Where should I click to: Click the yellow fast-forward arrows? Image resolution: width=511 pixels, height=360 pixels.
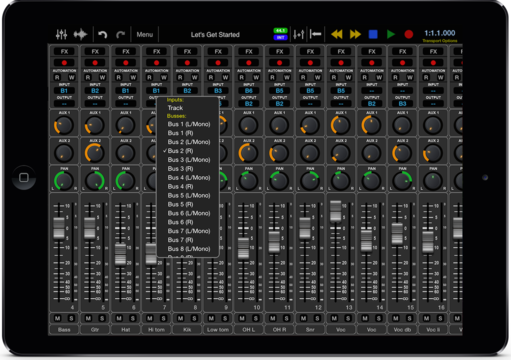pos(355,34)
